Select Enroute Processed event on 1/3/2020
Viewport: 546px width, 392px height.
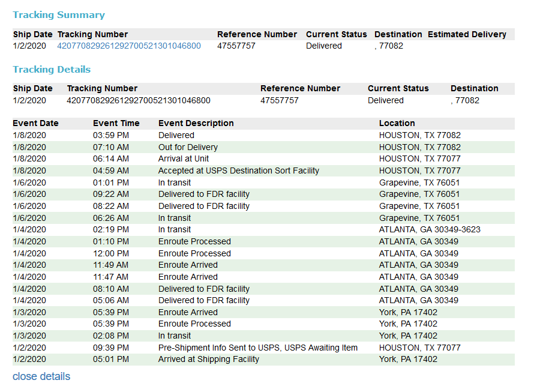[x=194, y=324]
